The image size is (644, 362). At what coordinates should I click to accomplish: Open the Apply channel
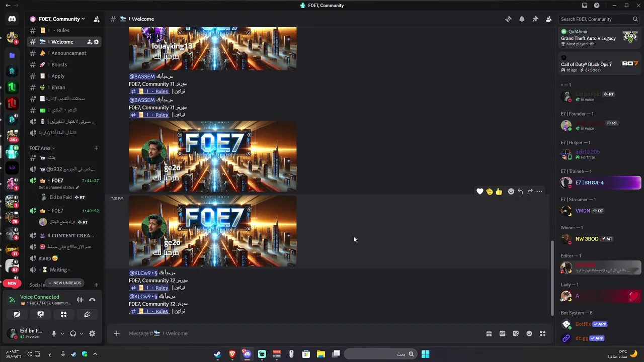[64, 76]
